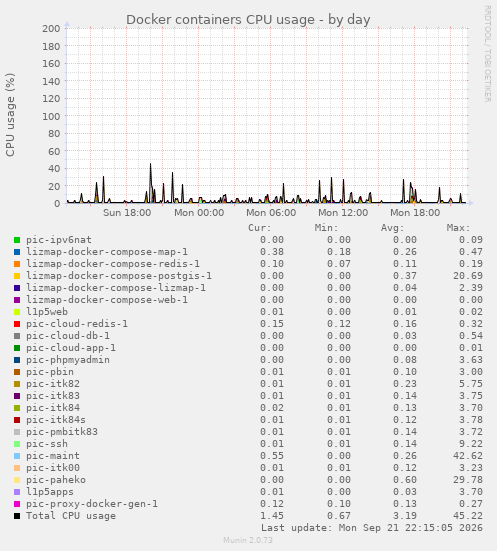The height and width of the screenshot is (551, 497).
Task: Click the CPU usage (%) axis label
Action: tap(10, 115)
